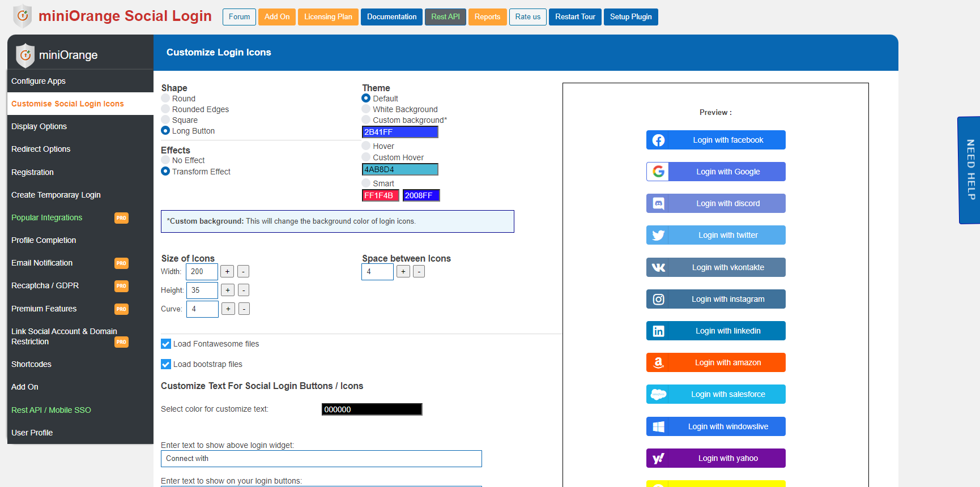980x487 pixels.
Task: Decrease icon Curve with the minus button
Action: pos(245,309)
